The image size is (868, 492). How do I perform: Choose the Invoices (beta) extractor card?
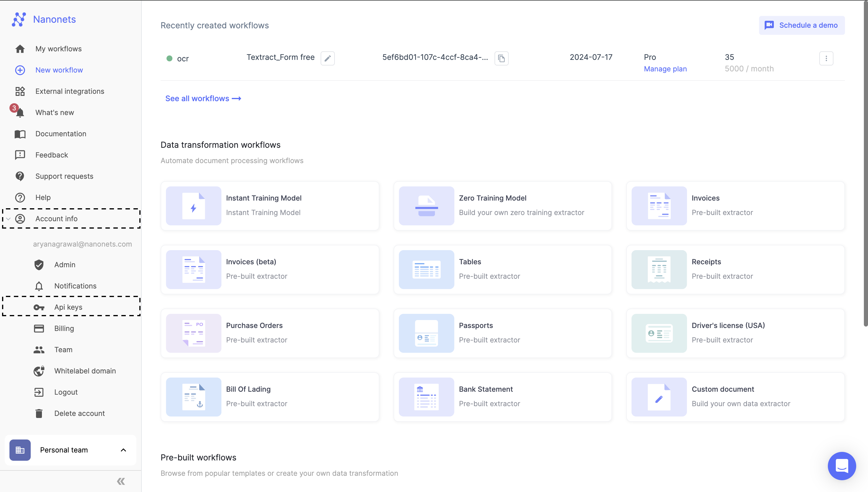pyautogui.click(x=270, y=270)
